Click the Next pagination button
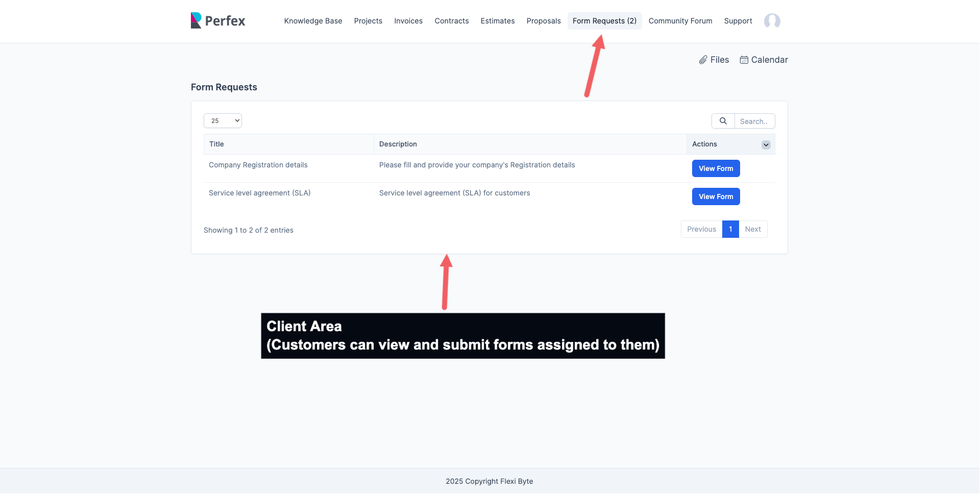Screen dimensions: 980x494 tap(753, 229)
